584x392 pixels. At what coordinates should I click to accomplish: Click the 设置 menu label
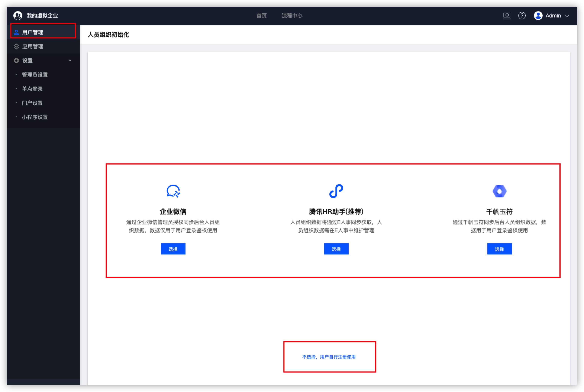[28, 61]
